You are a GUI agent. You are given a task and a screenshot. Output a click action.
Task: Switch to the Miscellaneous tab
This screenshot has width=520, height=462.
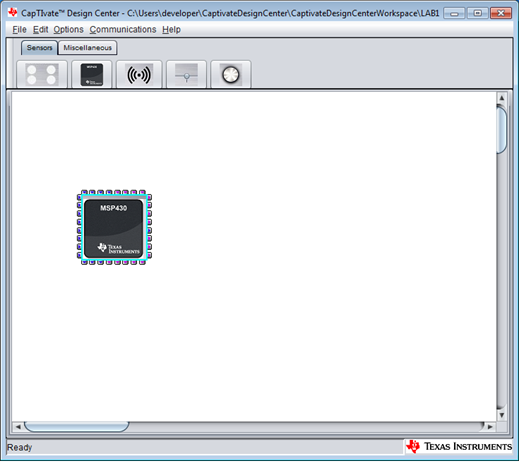pos(87,48)
